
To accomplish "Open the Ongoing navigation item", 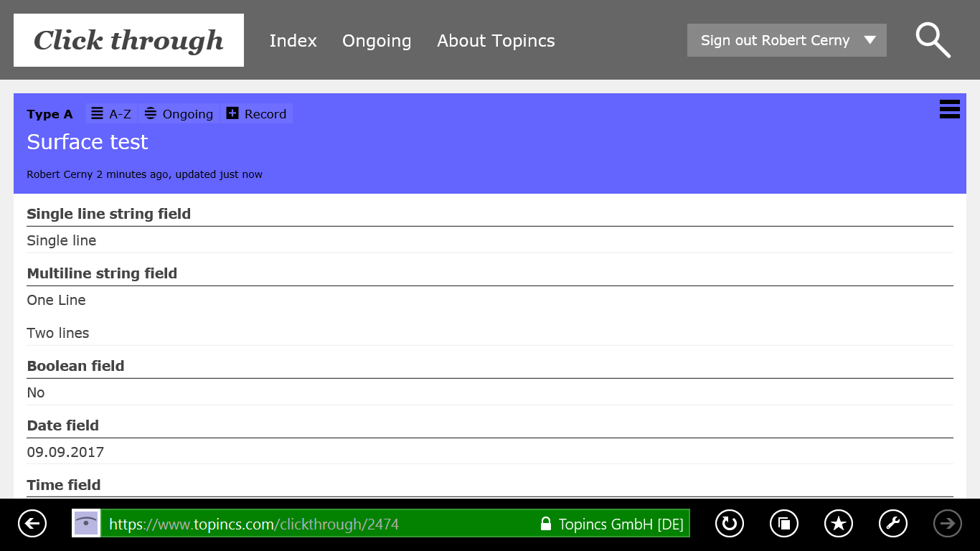I will (x=377, y=41).
